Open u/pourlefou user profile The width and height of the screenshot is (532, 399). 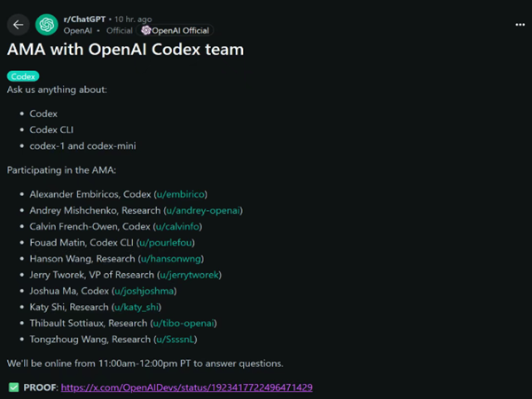point(166,243)
